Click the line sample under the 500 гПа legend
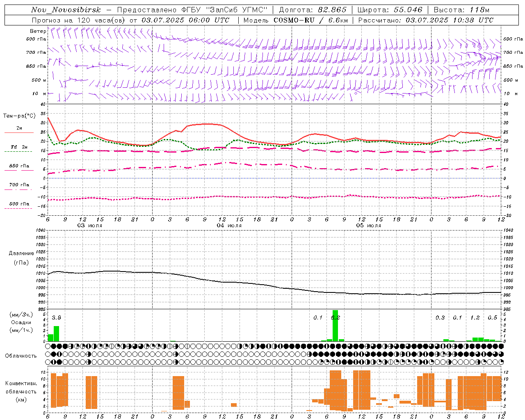 coord(18,209)
